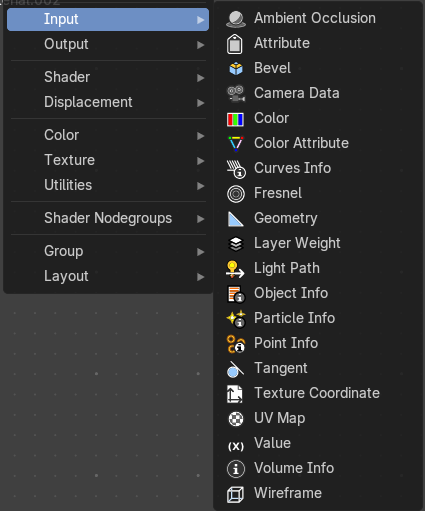Open the Displacement category

pos(108,102)
